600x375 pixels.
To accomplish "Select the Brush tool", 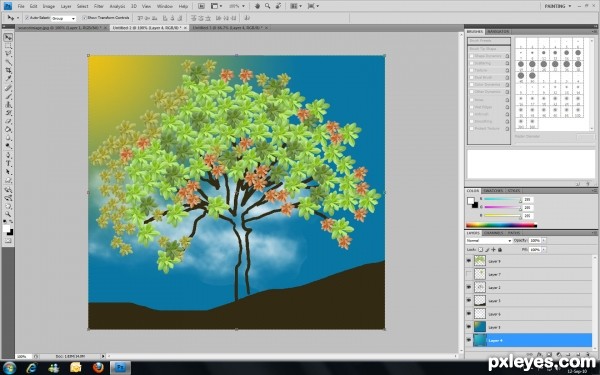I will (8, 96).
